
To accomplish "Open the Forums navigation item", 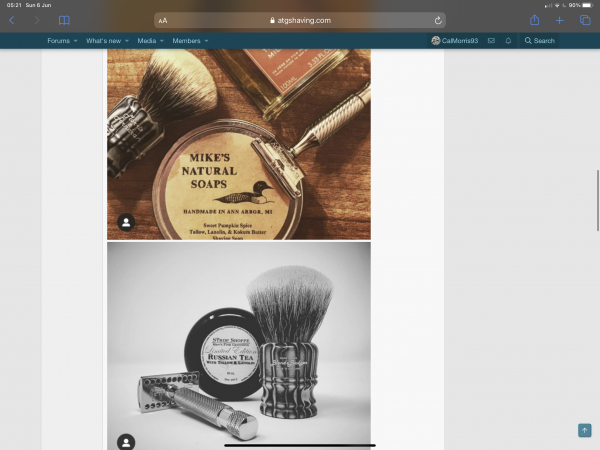I will point(59,41).
